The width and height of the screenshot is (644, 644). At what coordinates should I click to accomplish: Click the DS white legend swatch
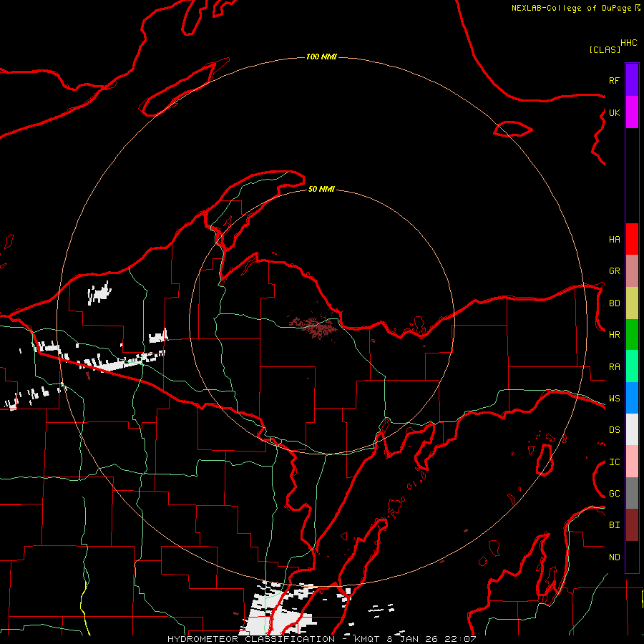tap(632, 429)
